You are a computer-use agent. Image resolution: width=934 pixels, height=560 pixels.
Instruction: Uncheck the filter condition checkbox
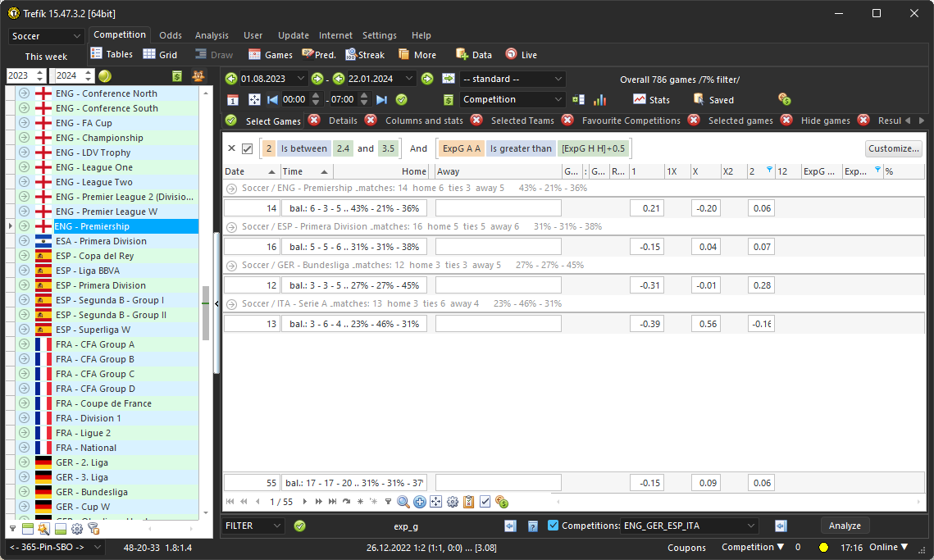(x=247, y=148)
